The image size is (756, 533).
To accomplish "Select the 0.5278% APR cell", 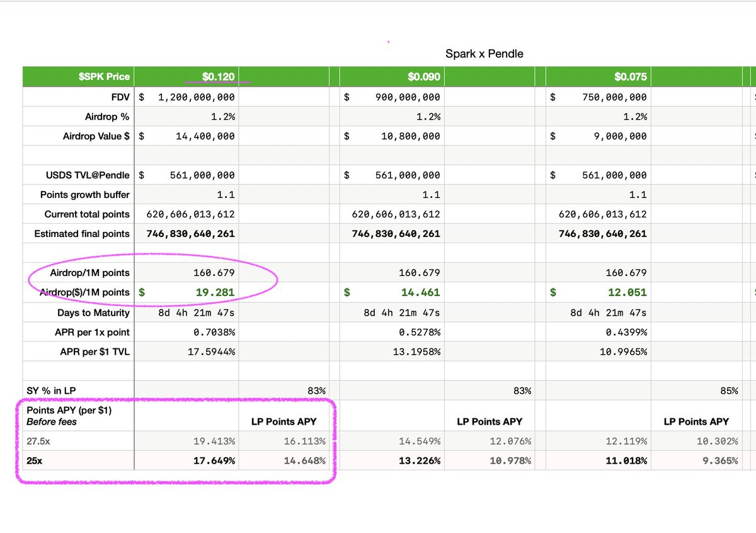I will 392,332.
